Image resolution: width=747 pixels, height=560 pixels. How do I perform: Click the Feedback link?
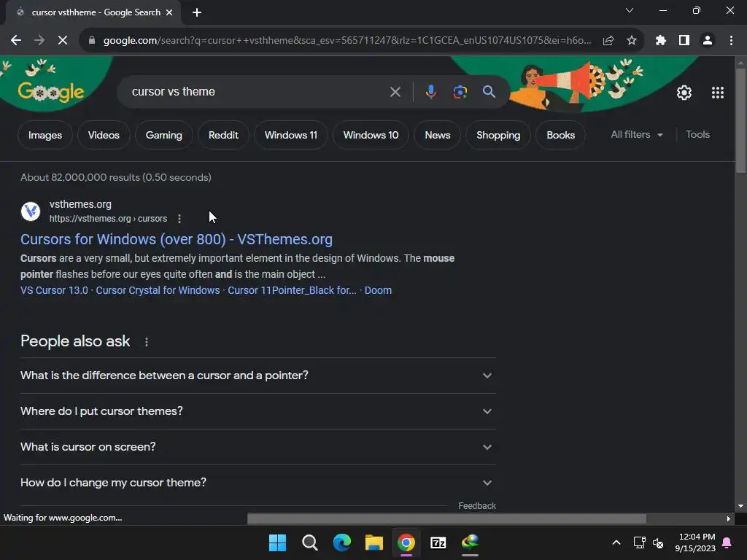tap(477, 506)
